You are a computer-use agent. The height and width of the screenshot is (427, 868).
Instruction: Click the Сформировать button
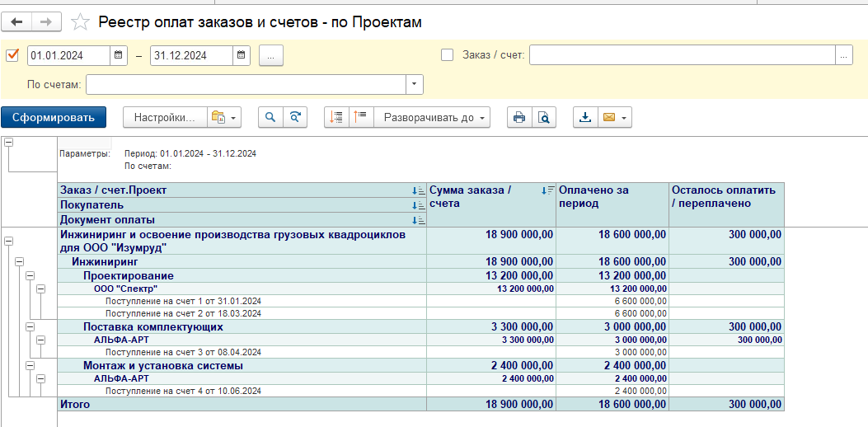point(54,118)
